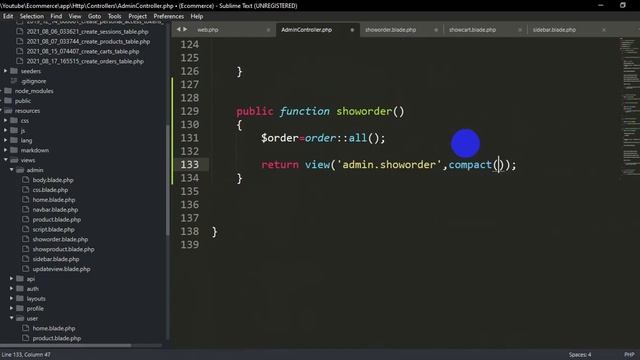Image resolution: width=640 pixels, height=360 pixels.
Task: Open the View menu
Action: pos(75,16)
